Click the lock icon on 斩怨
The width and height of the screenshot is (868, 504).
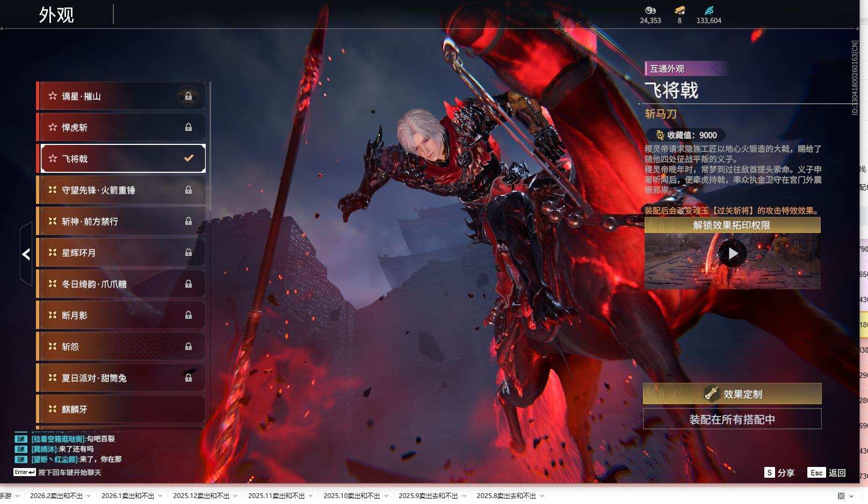pos(189,346)
